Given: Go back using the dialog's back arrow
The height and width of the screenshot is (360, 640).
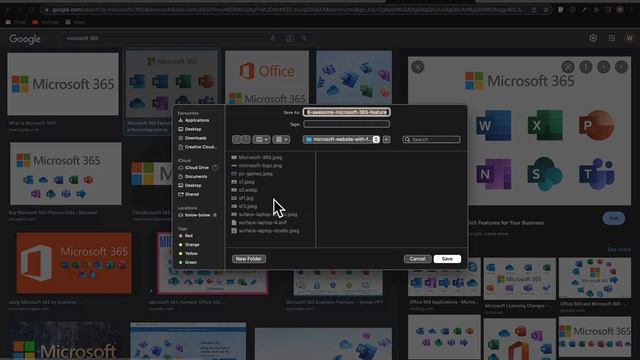Looking at the screenshot, I should click(236, 140).
